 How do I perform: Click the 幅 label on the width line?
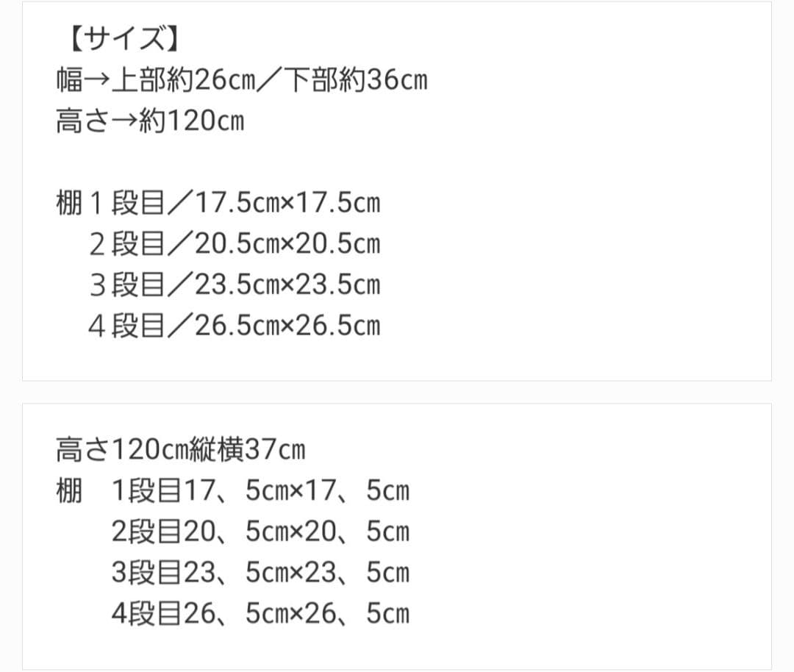pos(69,80)
